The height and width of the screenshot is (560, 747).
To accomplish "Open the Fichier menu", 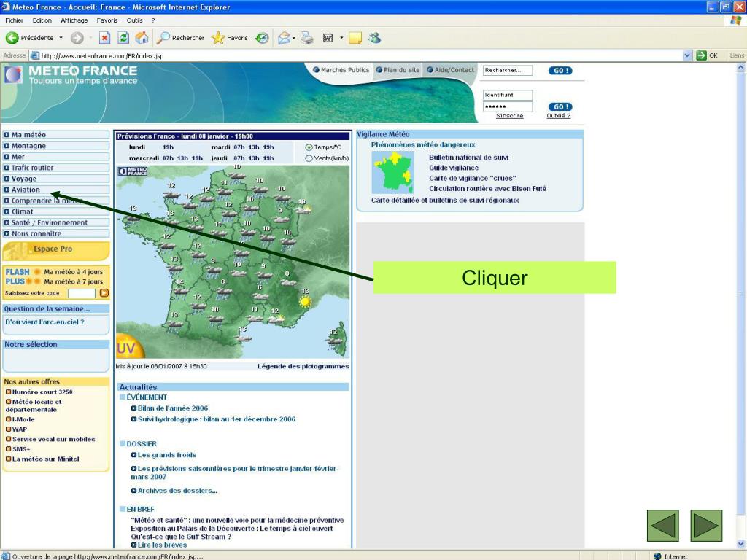I will 15,20.
